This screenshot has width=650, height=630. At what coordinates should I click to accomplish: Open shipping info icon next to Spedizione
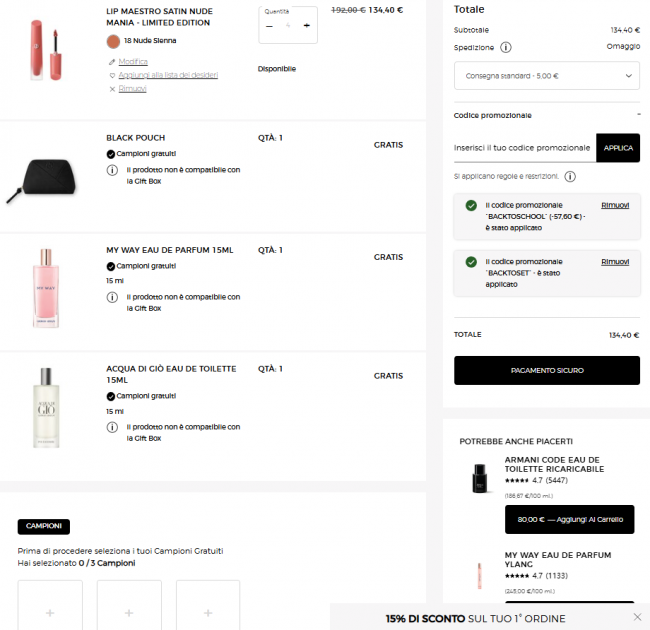pyautogui.click(x=505, y=47)
